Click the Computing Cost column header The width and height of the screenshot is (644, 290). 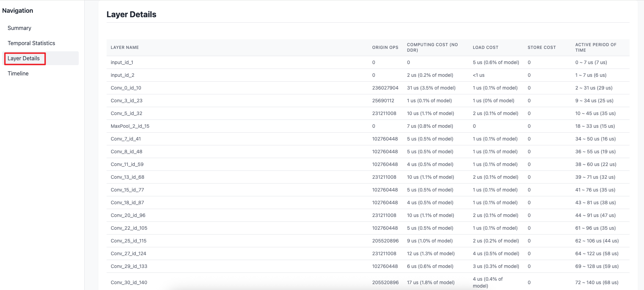432,48
